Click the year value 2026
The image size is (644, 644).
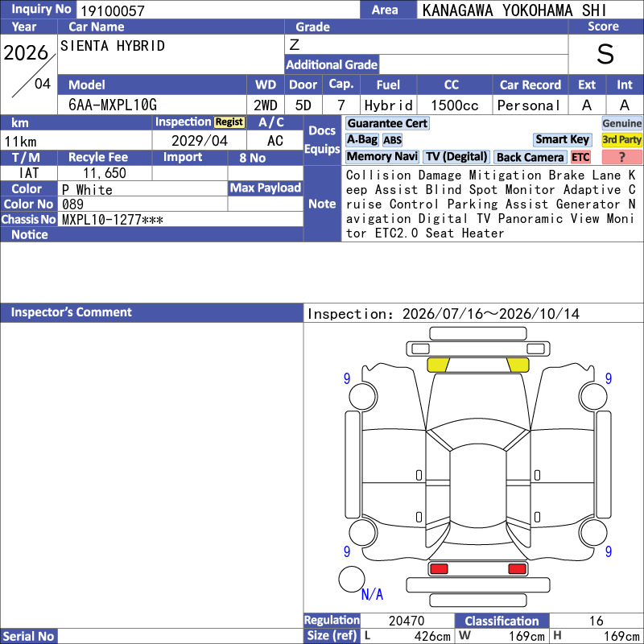[x=26, y=52]
